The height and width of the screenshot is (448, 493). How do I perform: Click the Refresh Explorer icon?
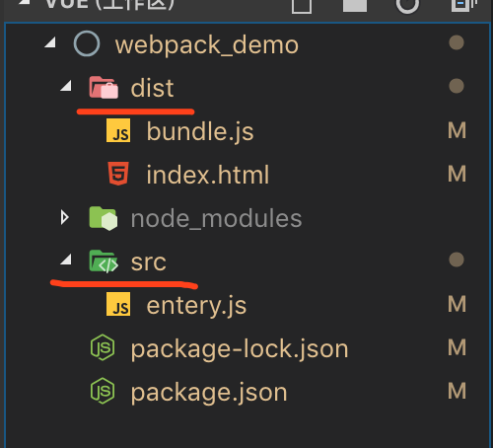coord(407,5)
